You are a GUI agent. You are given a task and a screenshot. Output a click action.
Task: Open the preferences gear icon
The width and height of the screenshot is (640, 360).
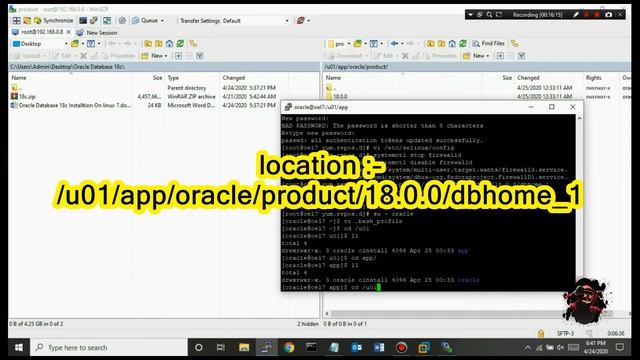(x=122, y=20)
